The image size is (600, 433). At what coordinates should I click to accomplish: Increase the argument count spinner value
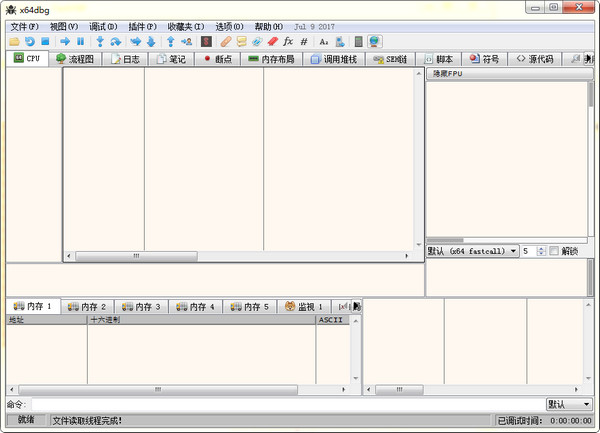coord(541,248)
